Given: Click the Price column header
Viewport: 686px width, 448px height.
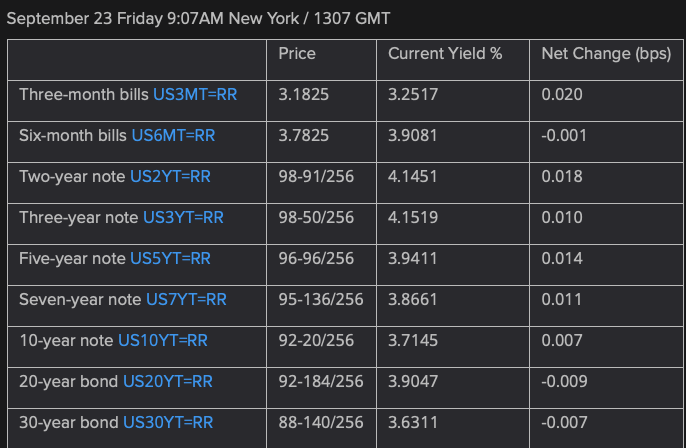Looking at the screenshot, I should (297, 53).
